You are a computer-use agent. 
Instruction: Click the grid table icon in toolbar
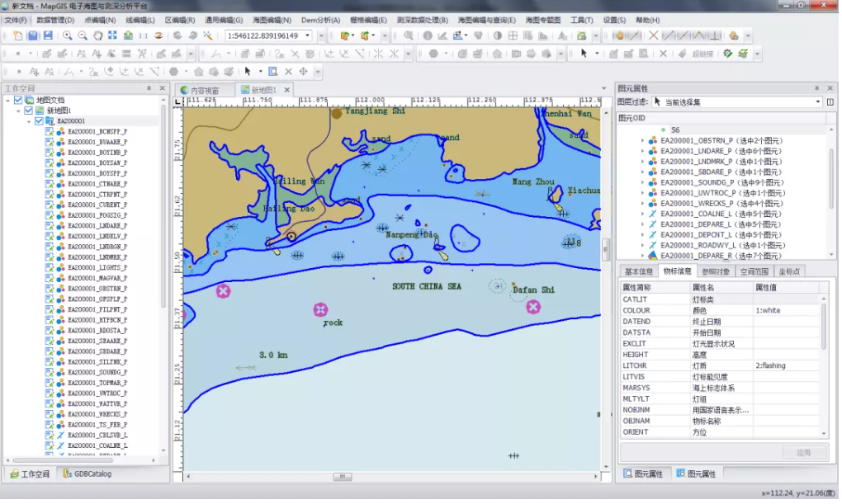pos(513,36)
